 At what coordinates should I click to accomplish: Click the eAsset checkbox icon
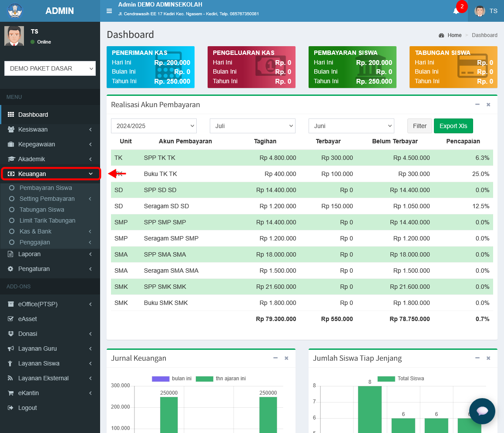pos(10,319)
